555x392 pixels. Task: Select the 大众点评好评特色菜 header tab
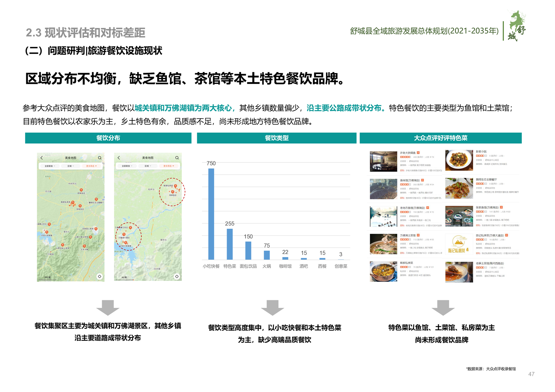(x=440, y=138)
